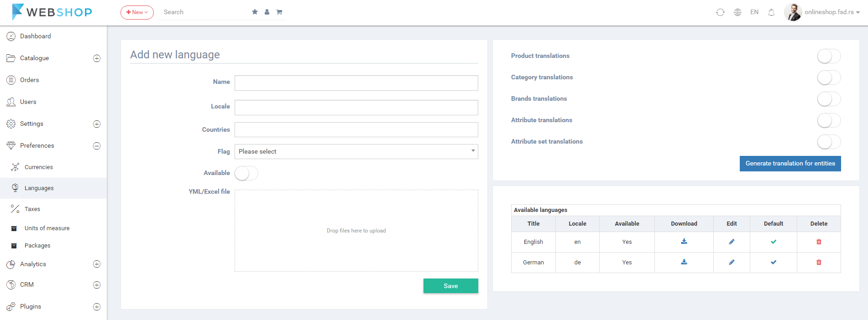Click the user avatar photo

(793, 12)
